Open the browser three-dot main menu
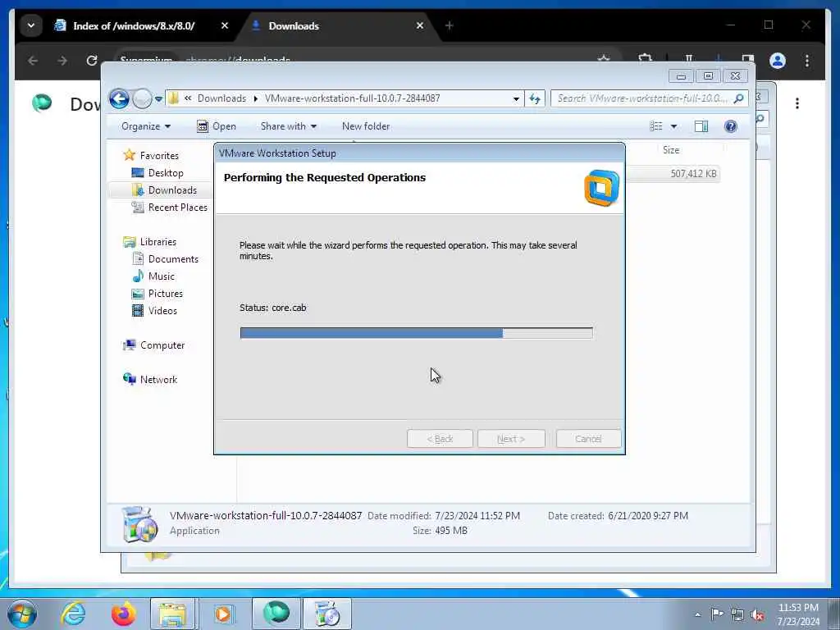This screenshot has width=840, height=630. point(807,61)
